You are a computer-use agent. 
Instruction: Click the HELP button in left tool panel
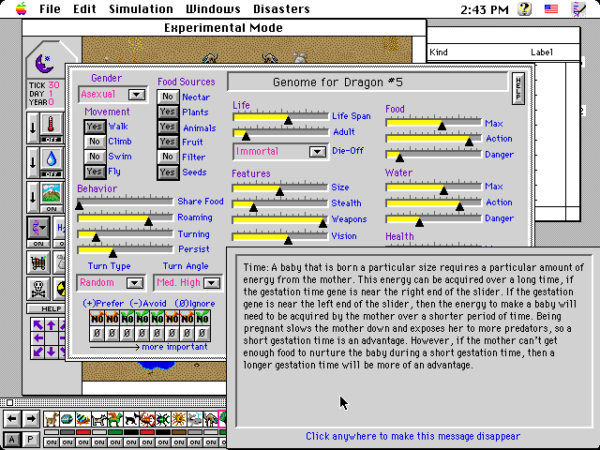[x=48, y=308]
